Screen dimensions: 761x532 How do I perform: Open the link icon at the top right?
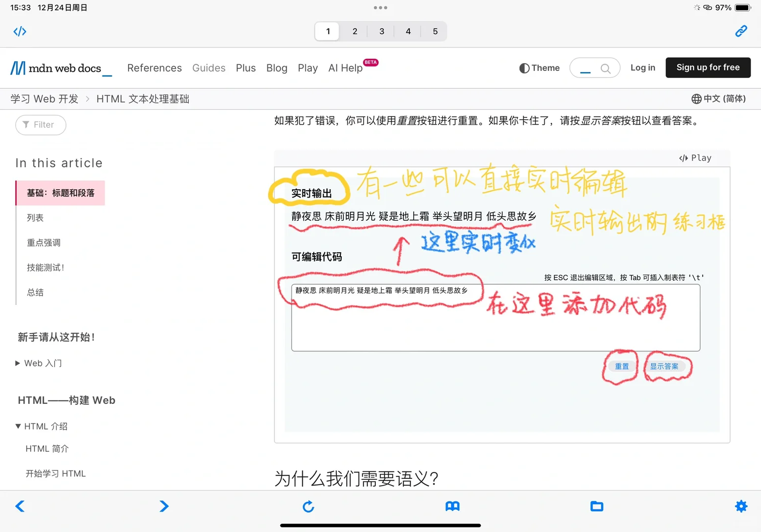coord(741,31)
